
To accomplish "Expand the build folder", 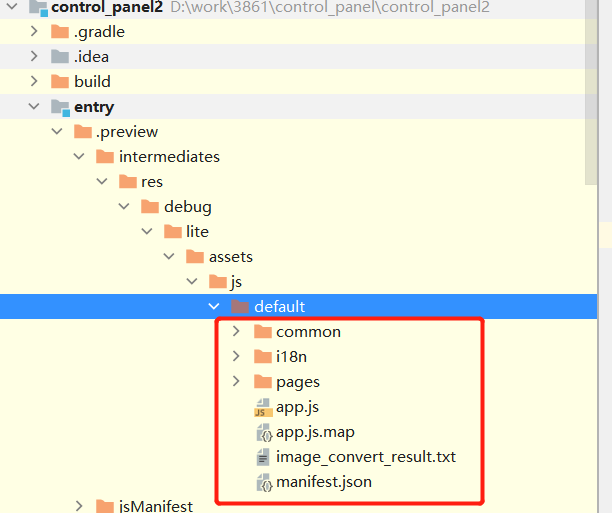I will [35, 81].
